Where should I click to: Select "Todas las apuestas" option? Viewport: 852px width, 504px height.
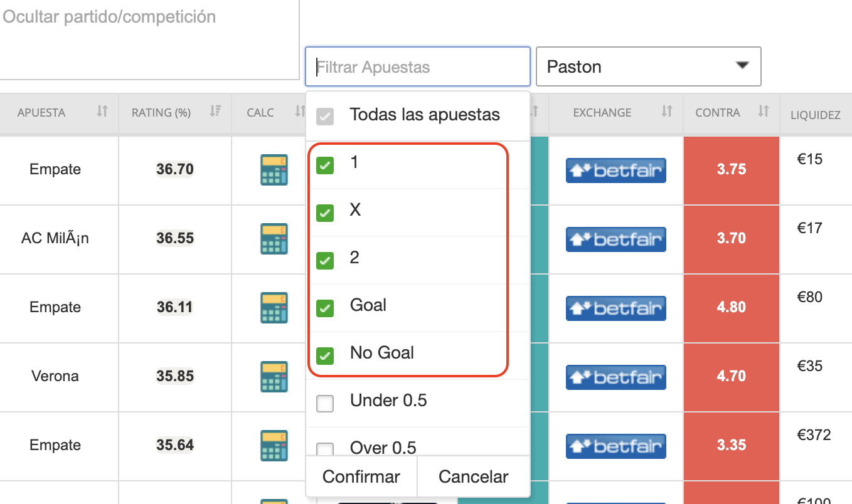(x=325, y=116)
